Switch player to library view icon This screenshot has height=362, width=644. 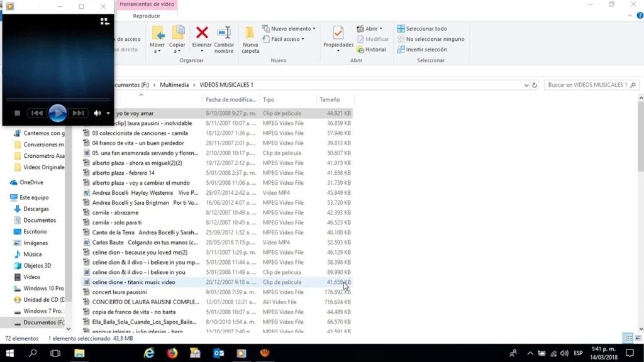pyautogui.click(x=104, y=21)
